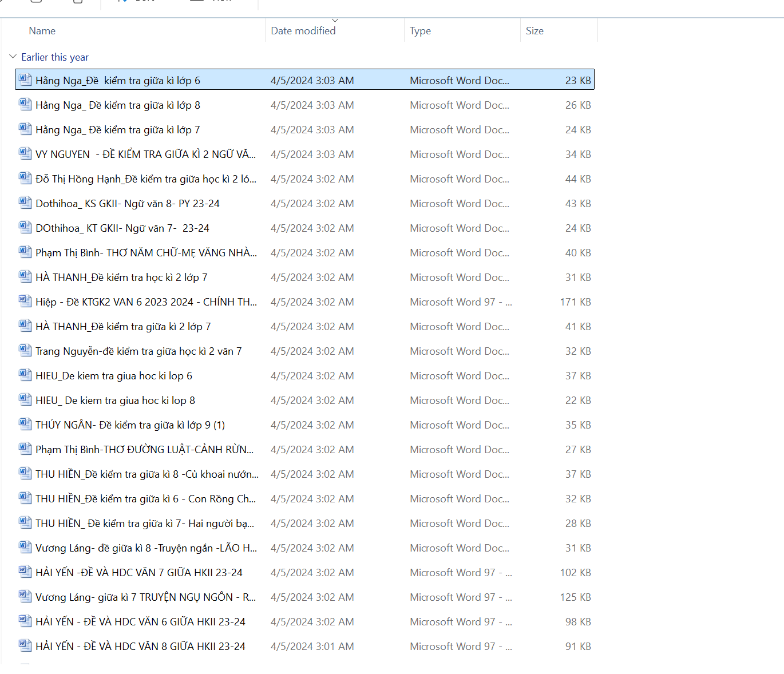Click Word icon of 'THU HIỀN_Đề kiểm tra giữa kì 8' file
The image size is (784, 674).
[x=25, y=473]
